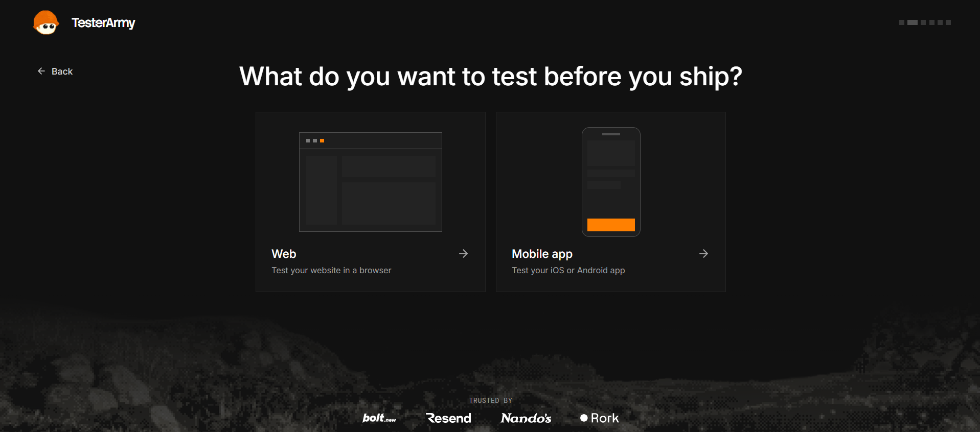Image resolution: width=980 pixels, height=432 pixels.
Task: Click the TRUSTED BY label
Action: tap(491, 401)
